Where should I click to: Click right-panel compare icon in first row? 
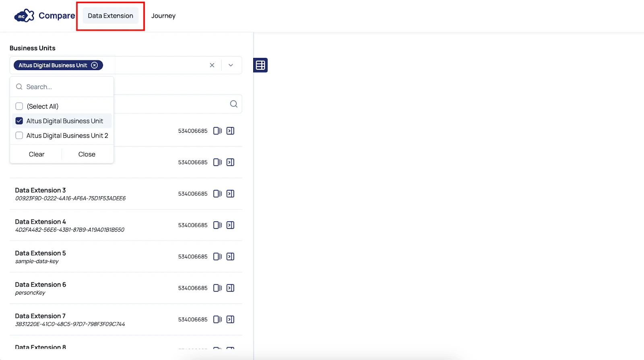click(230, 131)
